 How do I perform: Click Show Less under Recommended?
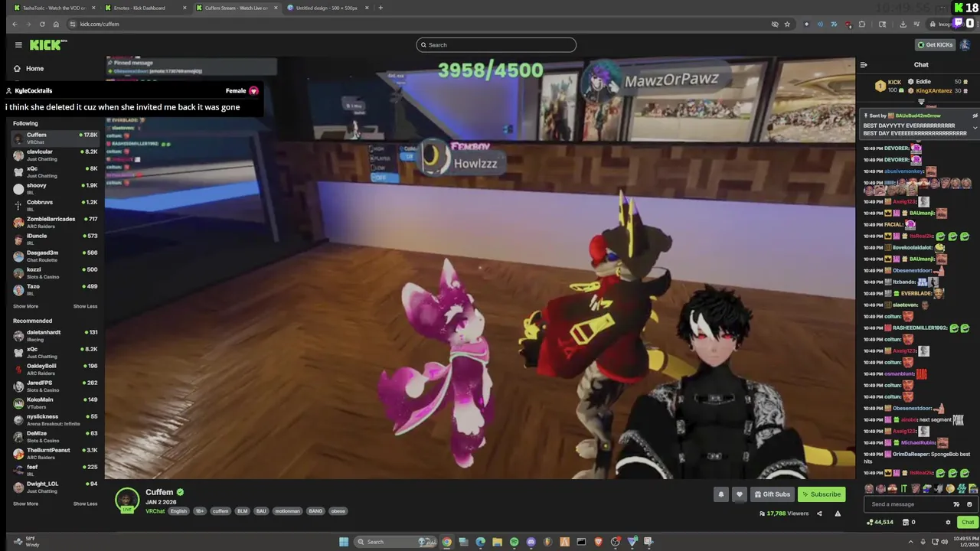85,504
